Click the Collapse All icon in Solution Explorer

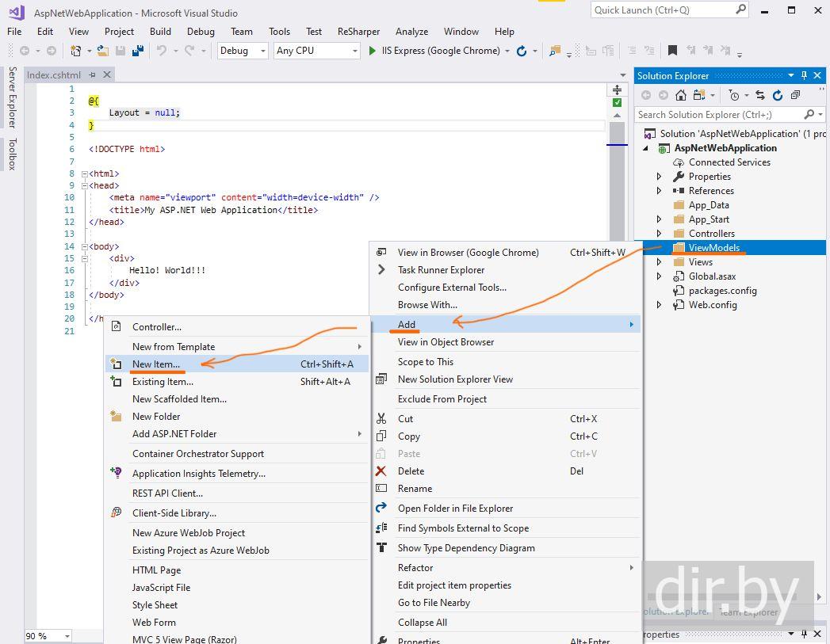point(795,95)
